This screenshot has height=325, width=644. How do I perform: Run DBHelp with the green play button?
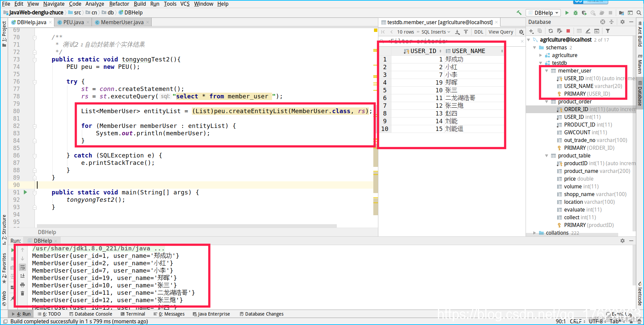pyautogui.click(x=567, y=13)
